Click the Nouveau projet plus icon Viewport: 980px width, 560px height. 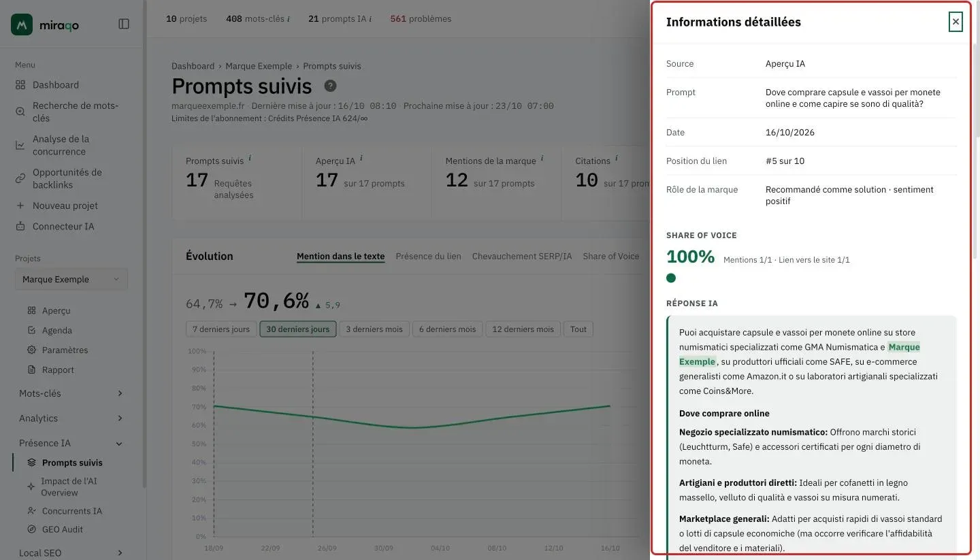click(x=20, y=205)
